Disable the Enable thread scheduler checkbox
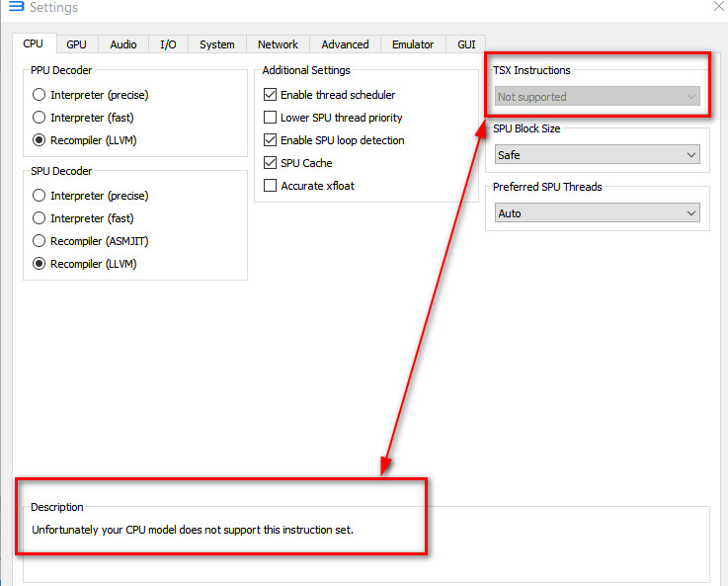Viewport: 728px width, 586px height. click(271, 95)
